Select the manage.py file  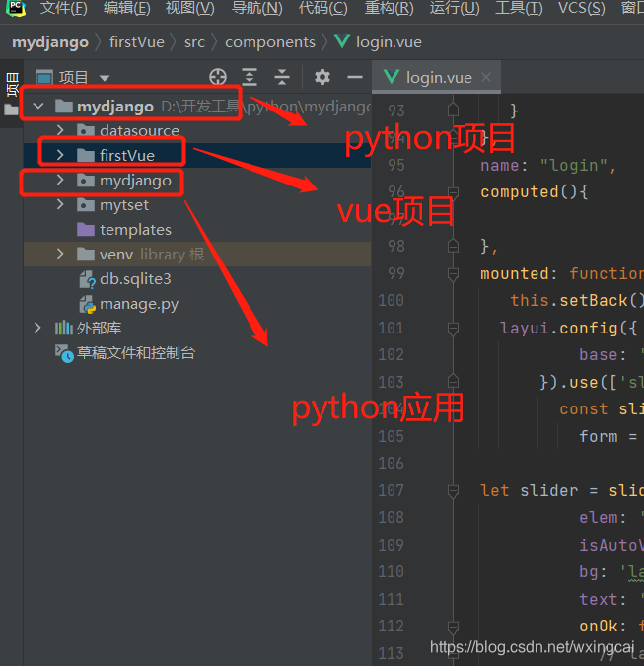(197, 304)
